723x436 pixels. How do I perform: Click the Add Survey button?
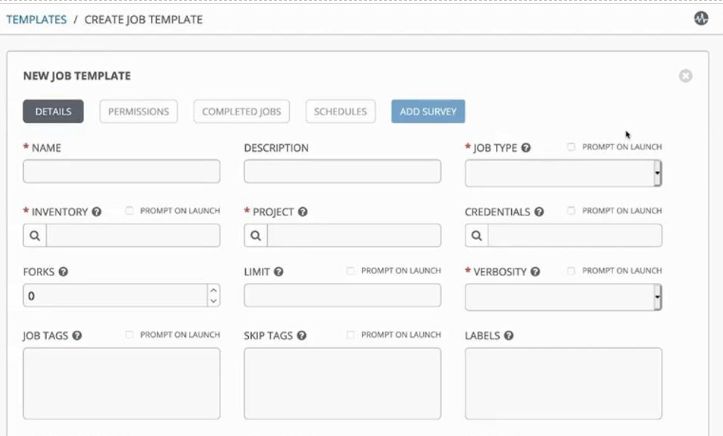tap(428, 111)
